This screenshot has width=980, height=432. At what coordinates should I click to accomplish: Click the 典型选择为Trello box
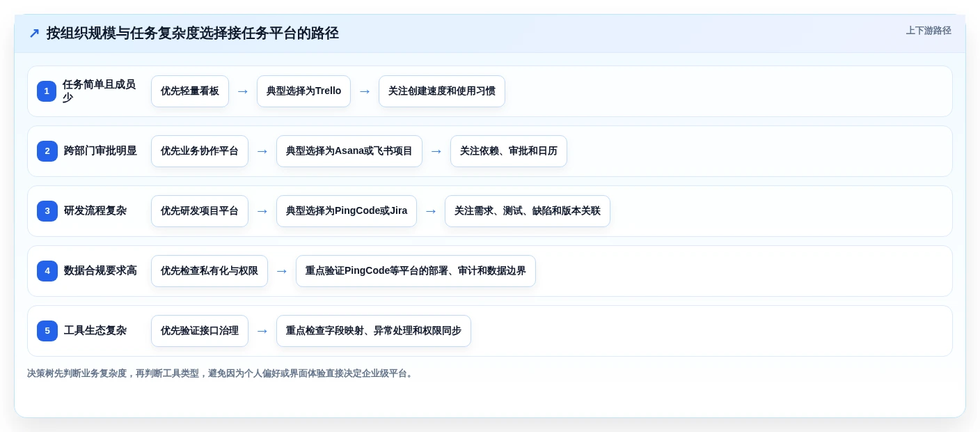pyautogui.click(x=303, y=91)
